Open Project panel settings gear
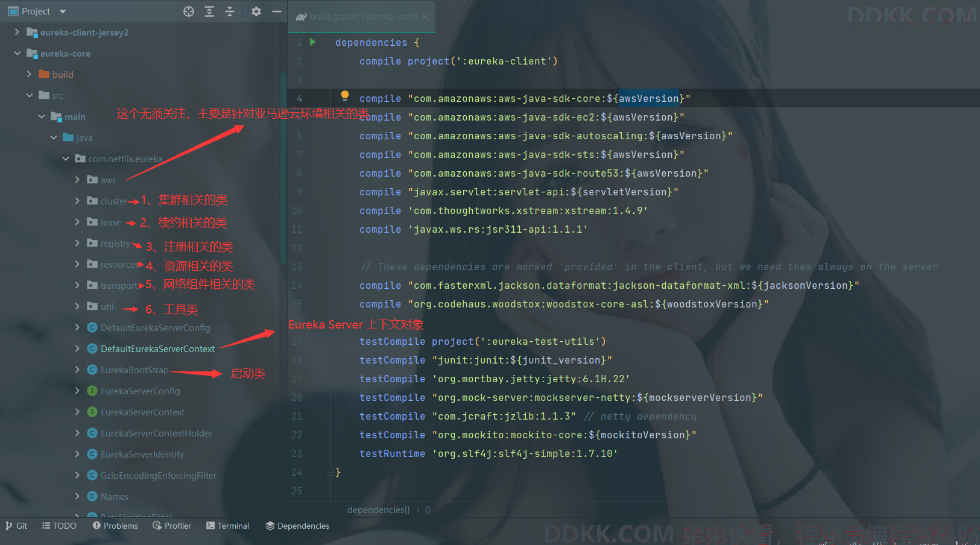This screenshot has height=545, width=980. tap(256, 11)
